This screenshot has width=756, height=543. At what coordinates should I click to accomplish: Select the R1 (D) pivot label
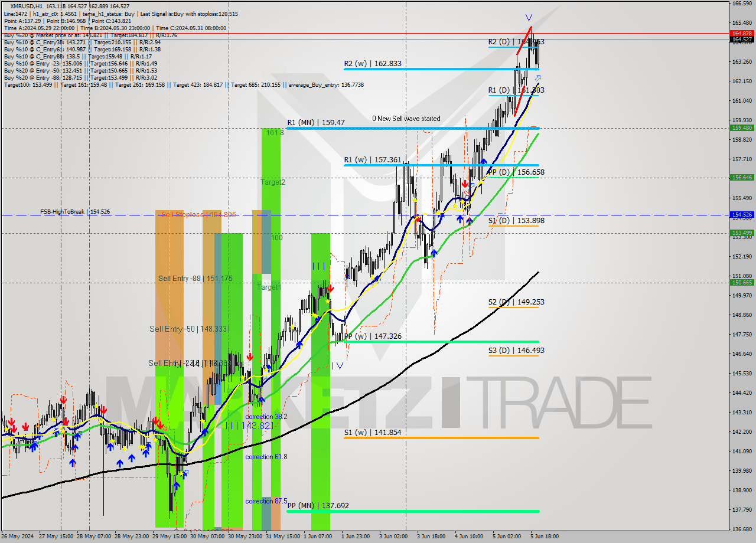[516, 90]
